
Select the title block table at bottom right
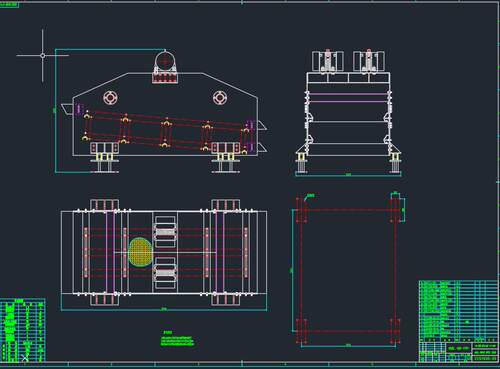tap(458, 321)
